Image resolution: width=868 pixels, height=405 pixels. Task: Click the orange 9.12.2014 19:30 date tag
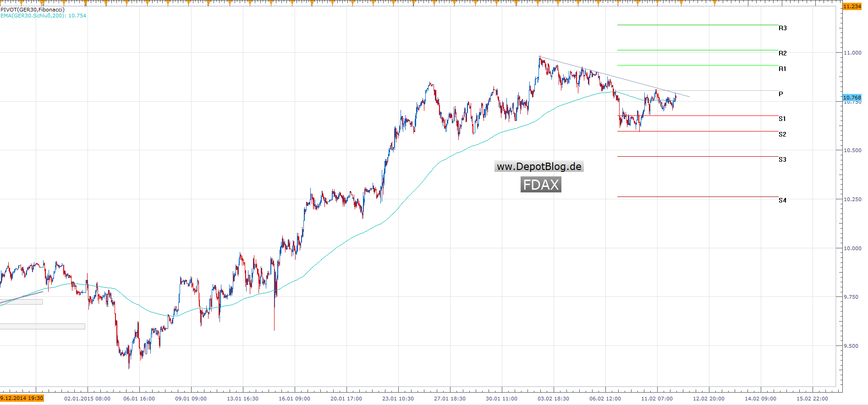(22, 398)
